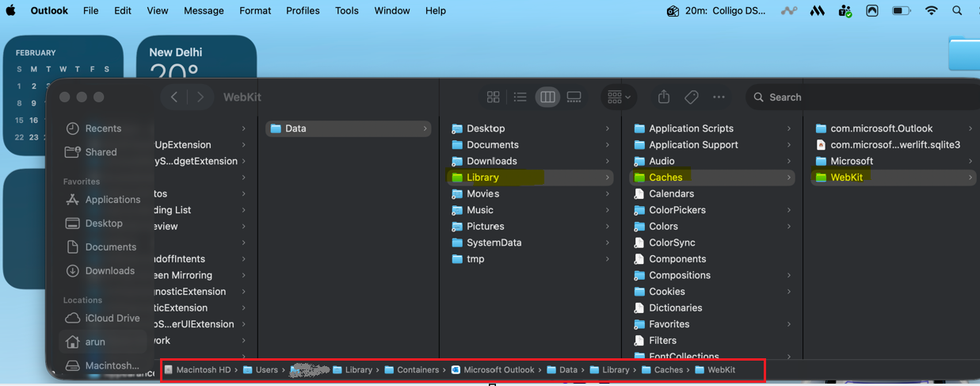Select the Calendars item

point(712,193)
